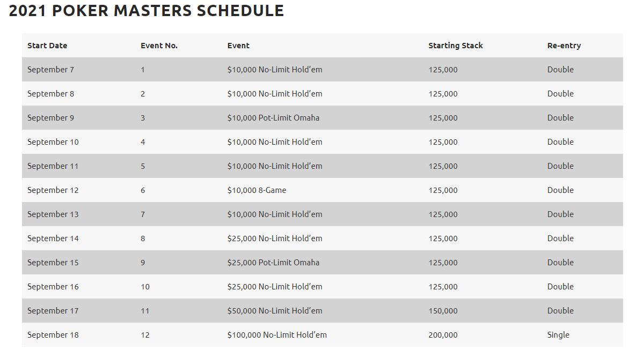This screenshot has height=358, width=644.
Task: Click the Re-entry column header
Action: [x=564, y=46]
